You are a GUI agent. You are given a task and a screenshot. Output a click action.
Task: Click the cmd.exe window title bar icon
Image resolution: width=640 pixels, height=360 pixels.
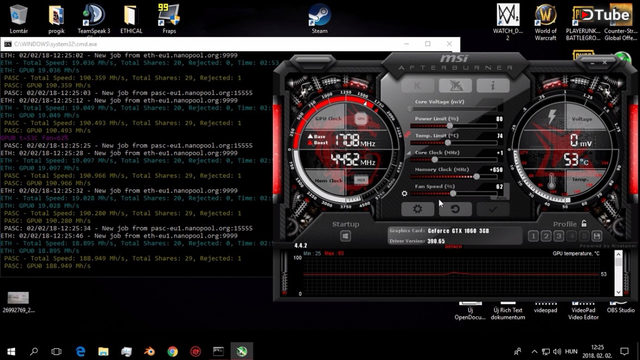[7, 44]
